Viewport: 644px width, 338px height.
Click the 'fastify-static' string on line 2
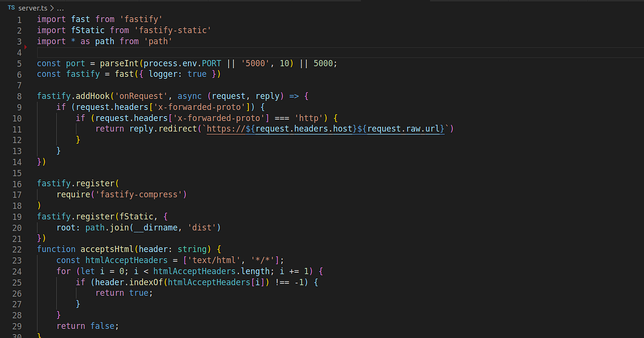coord(172,31)
